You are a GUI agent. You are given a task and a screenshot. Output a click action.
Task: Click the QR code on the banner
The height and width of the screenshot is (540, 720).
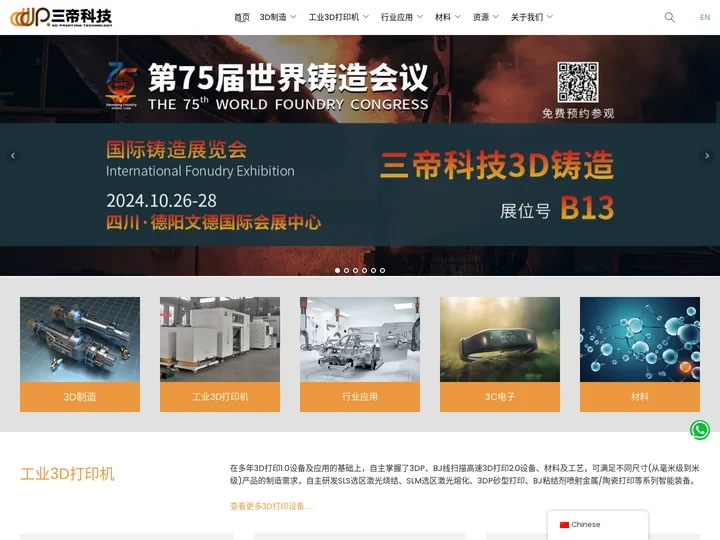[578, 82]
